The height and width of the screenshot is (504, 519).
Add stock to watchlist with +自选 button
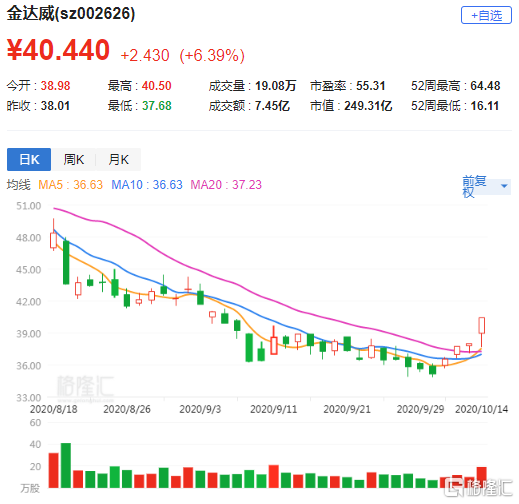tap(486, 15)
